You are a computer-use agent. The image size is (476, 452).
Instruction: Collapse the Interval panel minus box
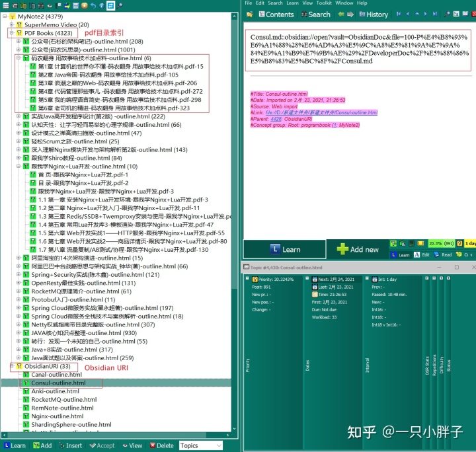tap(367, 278)
